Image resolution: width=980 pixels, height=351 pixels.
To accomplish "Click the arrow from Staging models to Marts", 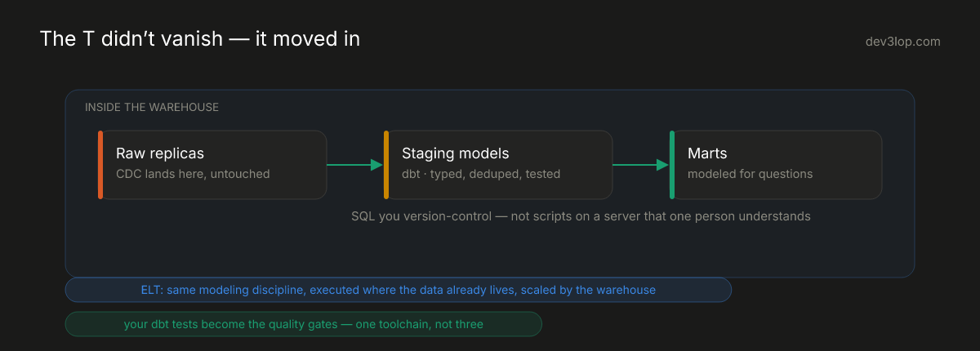I will (x=641, y=165).
